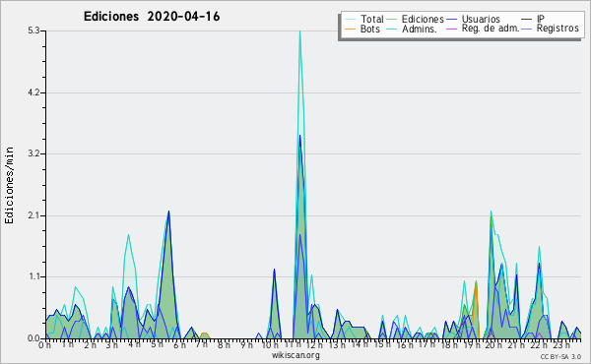Click the 1.1 y-axis value
The height and width of the screenshot is (364, 591).
coord(33,277)
